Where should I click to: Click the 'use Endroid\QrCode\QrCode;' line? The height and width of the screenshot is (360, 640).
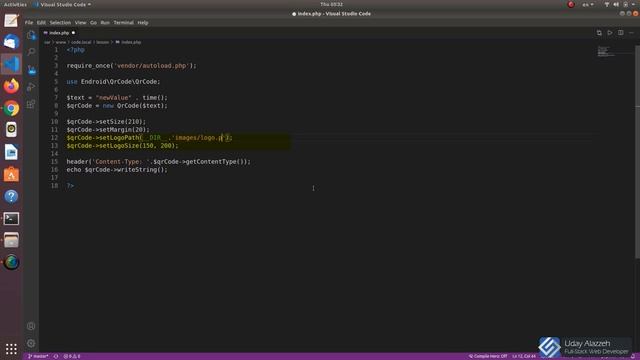click(x=113, y=82)
